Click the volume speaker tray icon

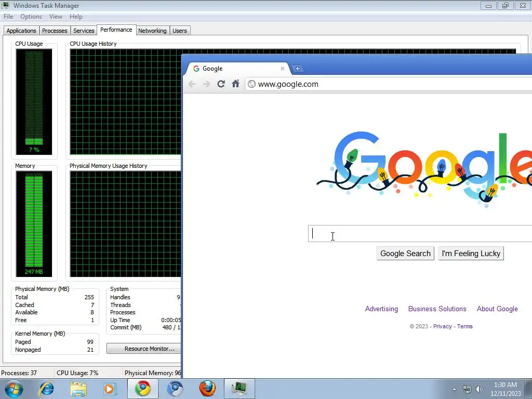coord(479,389)
